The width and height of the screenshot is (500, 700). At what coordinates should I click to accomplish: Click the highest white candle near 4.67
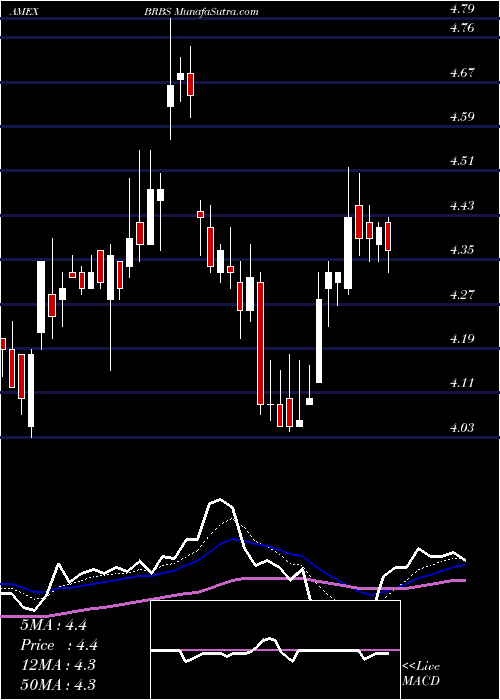[180, 76]
